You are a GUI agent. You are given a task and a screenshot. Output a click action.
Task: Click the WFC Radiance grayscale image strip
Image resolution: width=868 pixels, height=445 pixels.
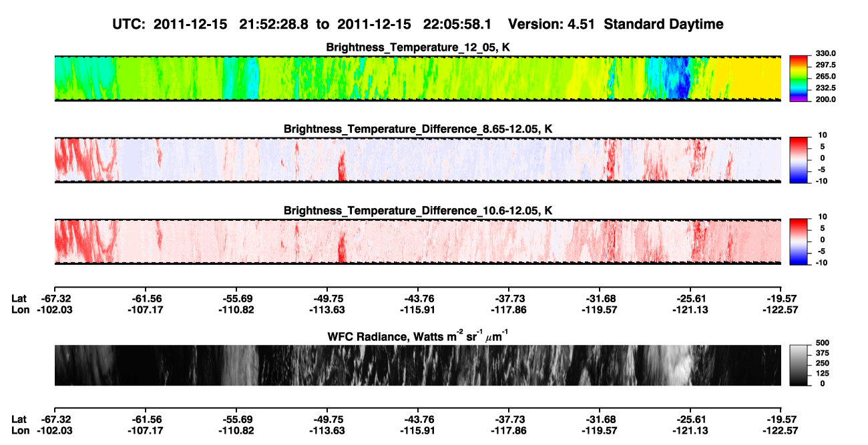coord(418,365)
